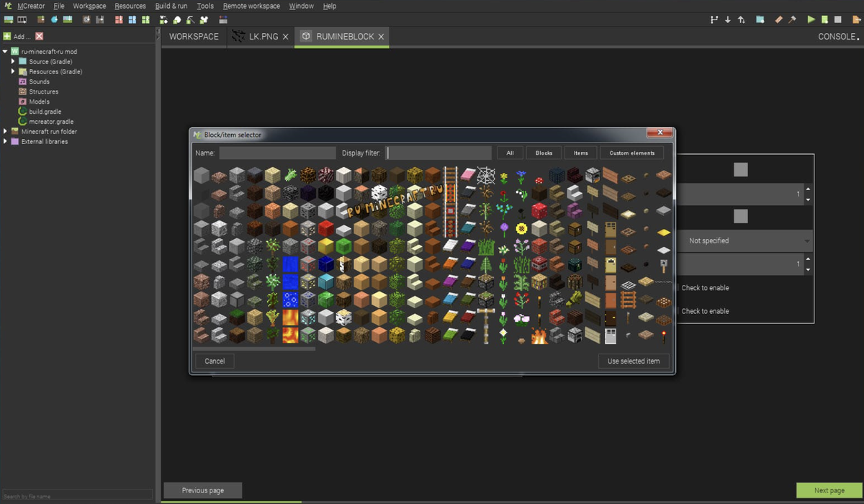
Task: Pick the black bed in the bottom row
Action: pos(468,334)
